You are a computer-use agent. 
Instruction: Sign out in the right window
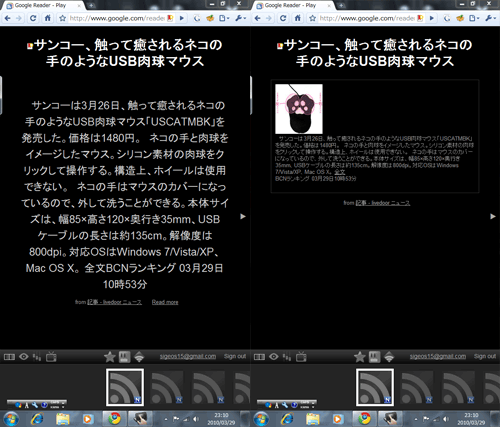(485, 356)
